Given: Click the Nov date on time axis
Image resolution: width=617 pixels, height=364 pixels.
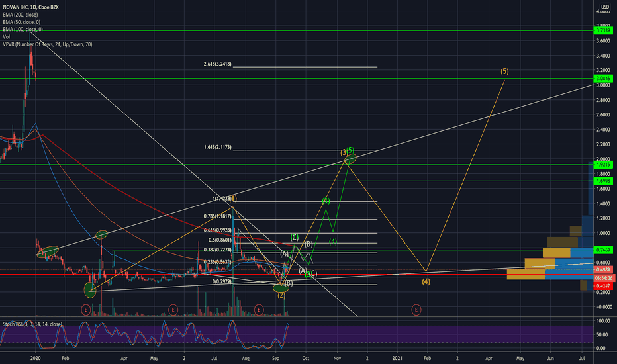Looking at the screenshot, I should pyautogui.click(x=337, y=359).
